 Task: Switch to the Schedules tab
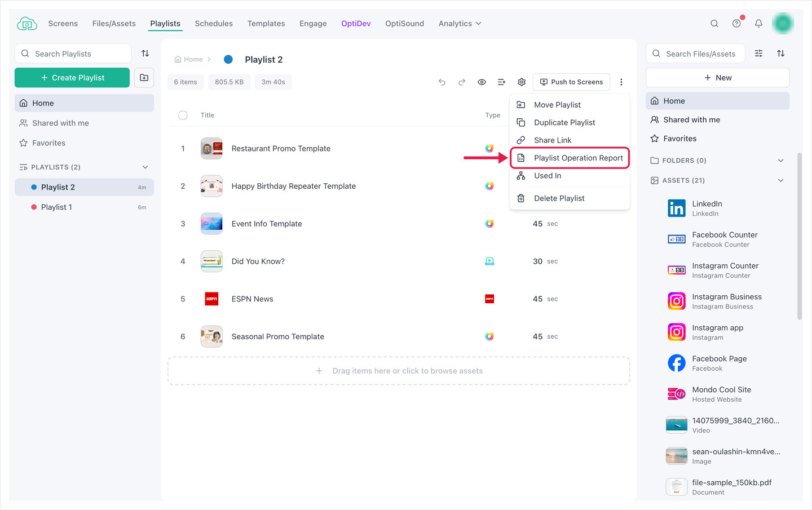pyautogui.click(x=214, y=24)
